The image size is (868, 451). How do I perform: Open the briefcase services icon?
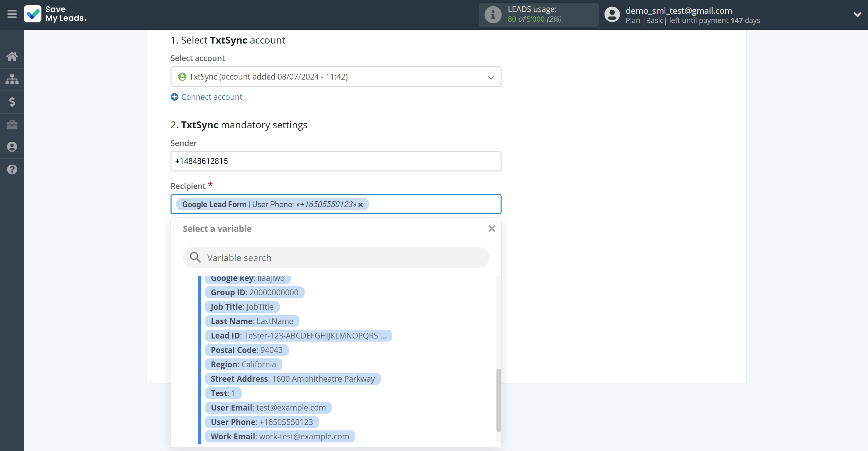pyautogui.click(x=12, y=124)
